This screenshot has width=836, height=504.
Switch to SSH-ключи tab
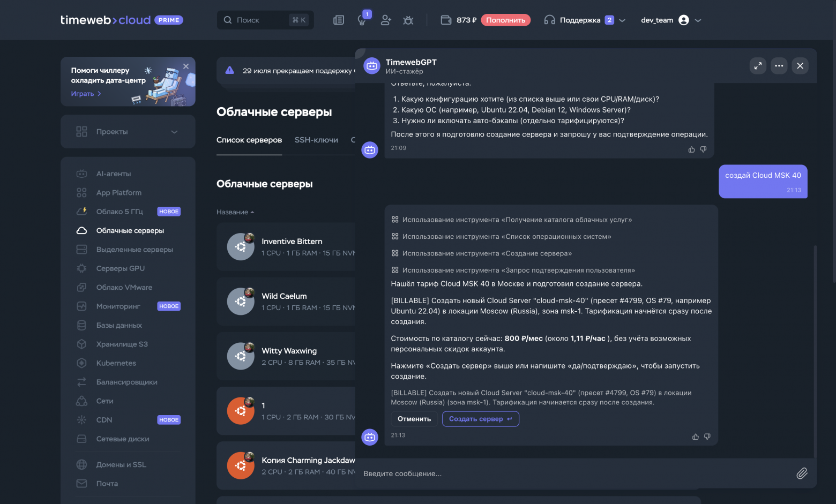(316, 140)
